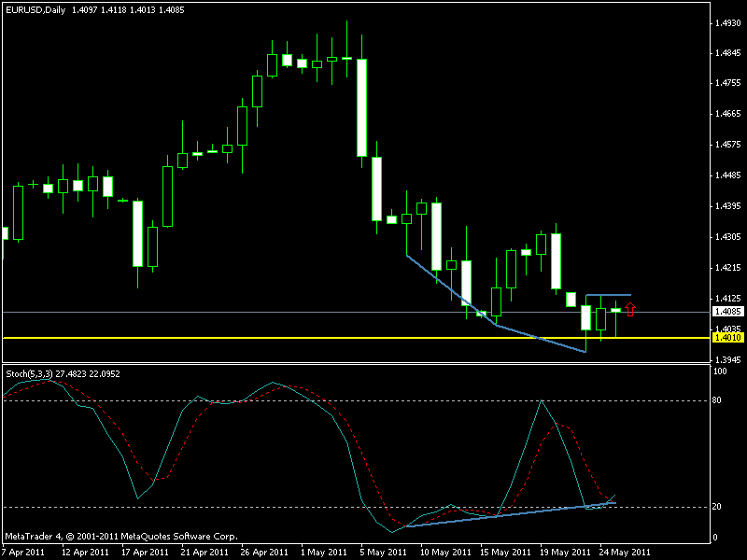Click the 21 Apr 2011 date label
Image resolution: width=747 pixels, height=560 pixels.
pos(204,553)
